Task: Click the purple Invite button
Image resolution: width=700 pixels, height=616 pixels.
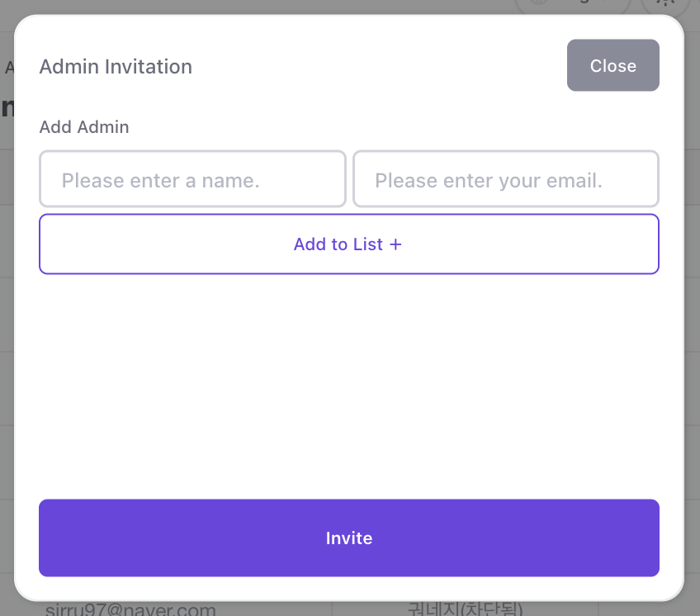Action: click(348, 538)
